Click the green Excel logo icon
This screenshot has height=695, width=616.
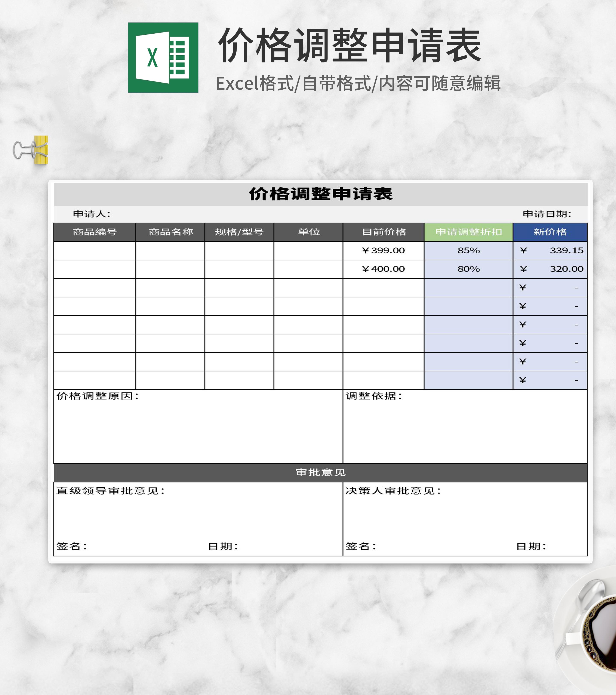click(x=163, y=58)
